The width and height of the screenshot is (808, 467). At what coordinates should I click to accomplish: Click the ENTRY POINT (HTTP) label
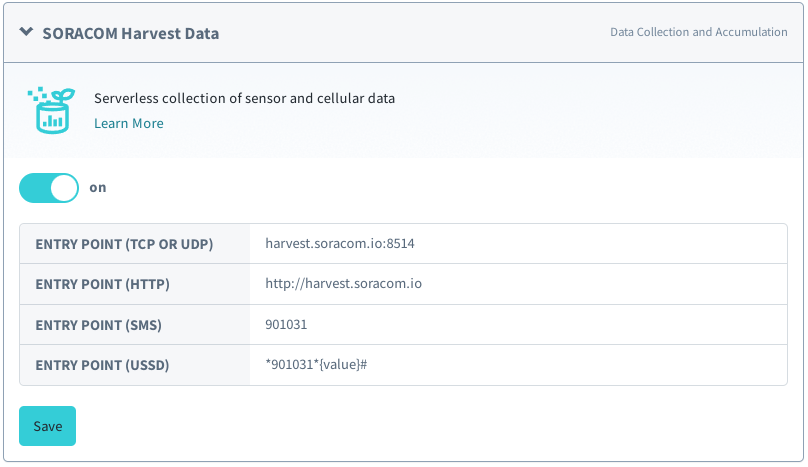click(x=102, y=284)
